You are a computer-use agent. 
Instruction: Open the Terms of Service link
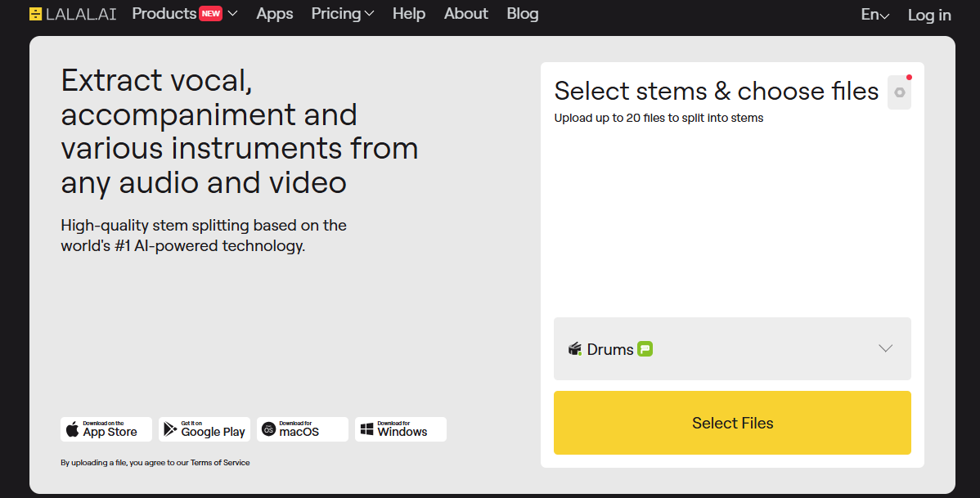pyautogui.click(x=219, y=462)
